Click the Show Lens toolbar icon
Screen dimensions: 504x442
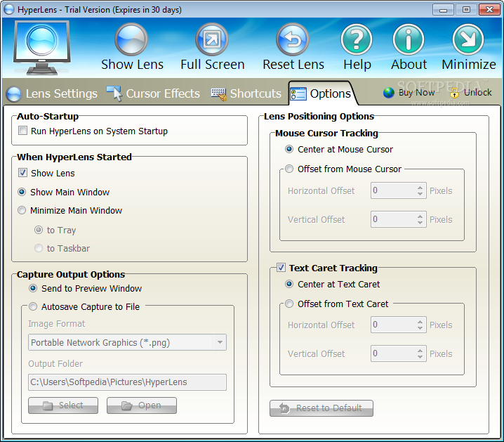[131, 39]
